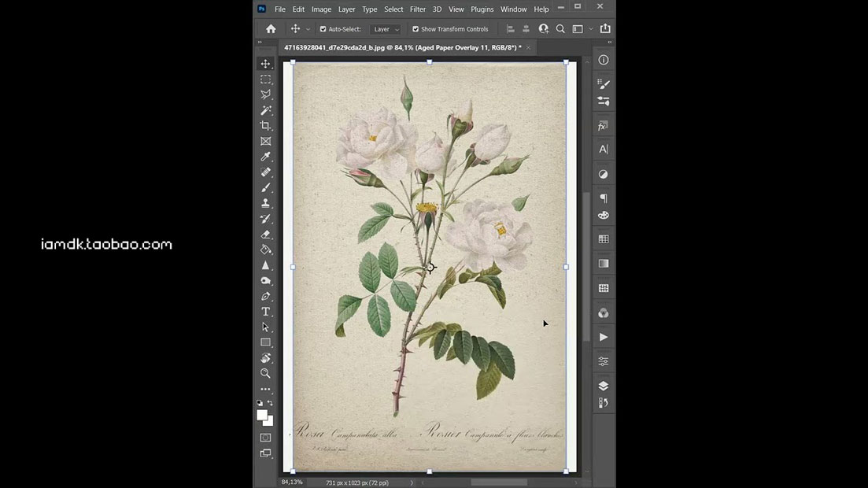Click the Search magnifier icon
This screenshot has width=868, height=488.
(560, 29)
